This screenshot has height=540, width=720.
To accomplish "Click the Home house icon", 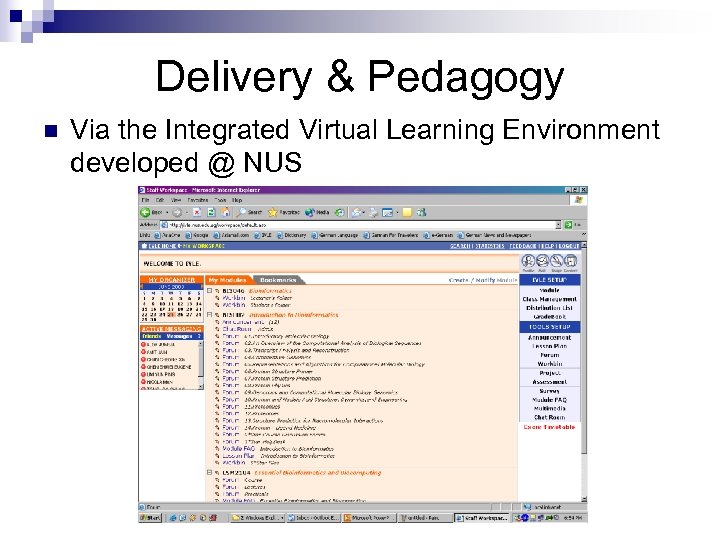I will [x=226, y=212].
